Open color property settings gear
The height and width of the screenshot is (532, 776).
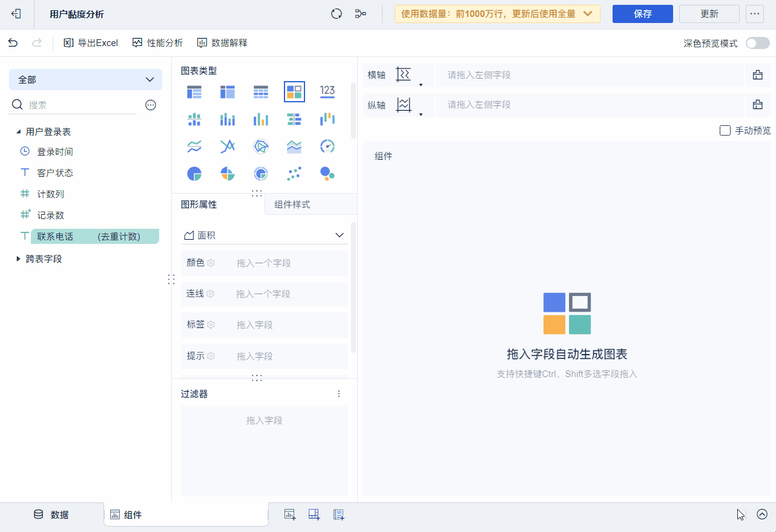coord(211,263)
